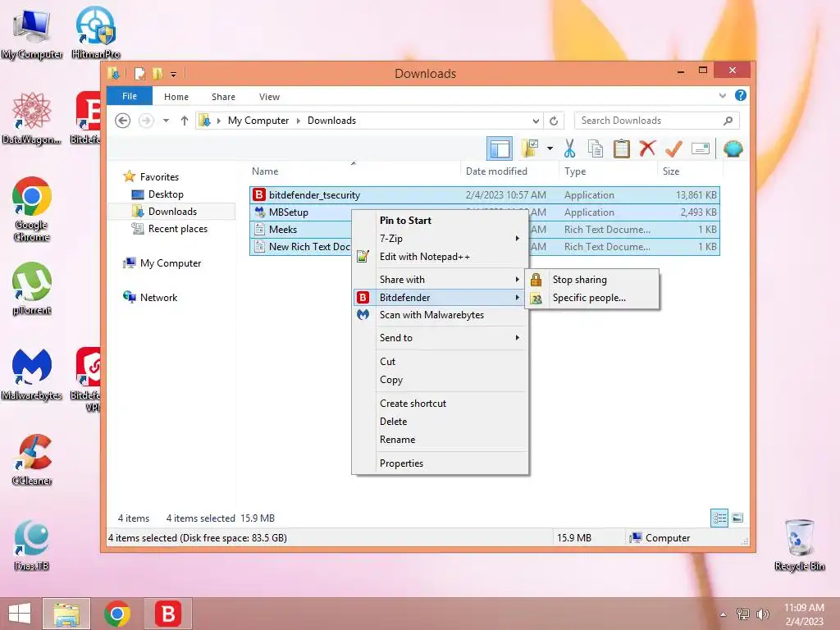Open Recent places in Favorites
Screen dimensions: 840x630
(169, 229)
